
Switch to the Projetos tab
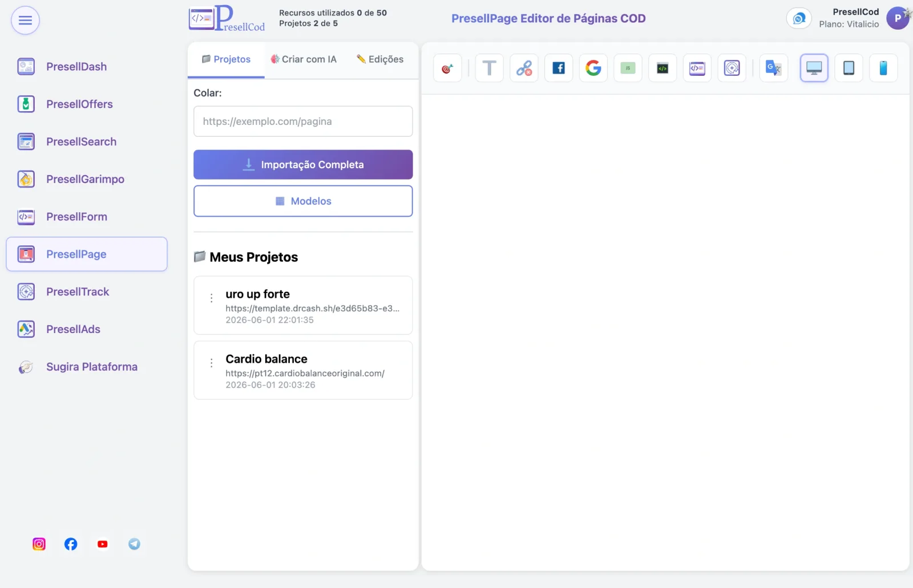[226, 59]
